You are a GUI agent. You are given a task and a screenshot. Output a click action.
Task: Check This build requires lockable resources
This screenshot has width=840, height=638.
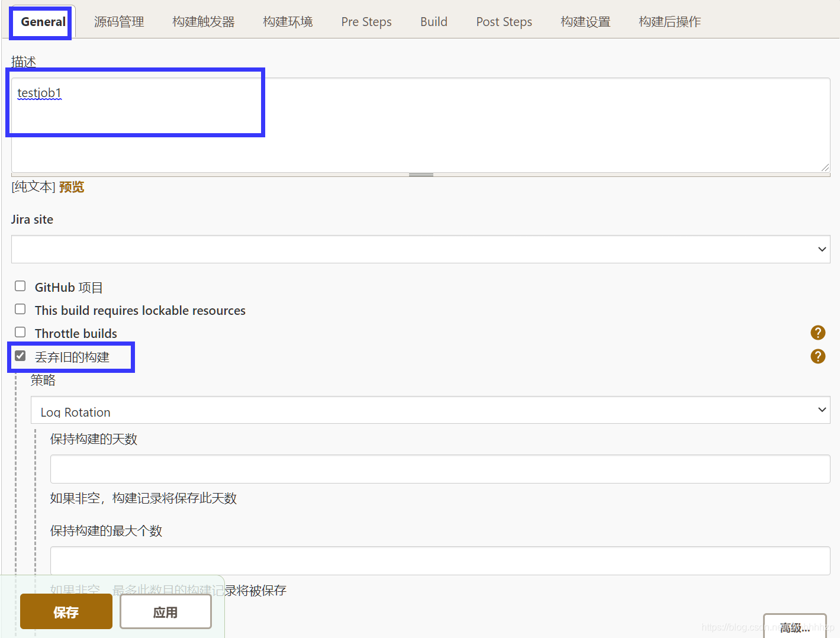20,310
